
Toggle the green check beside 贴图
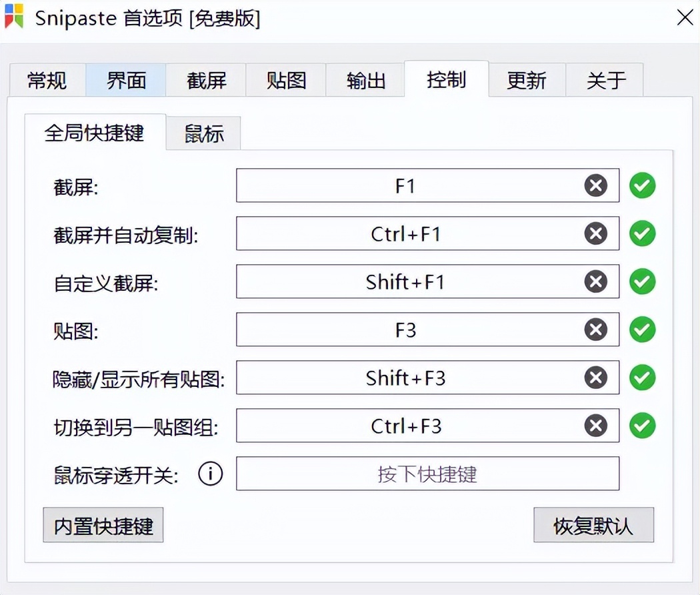click(642, 330)
